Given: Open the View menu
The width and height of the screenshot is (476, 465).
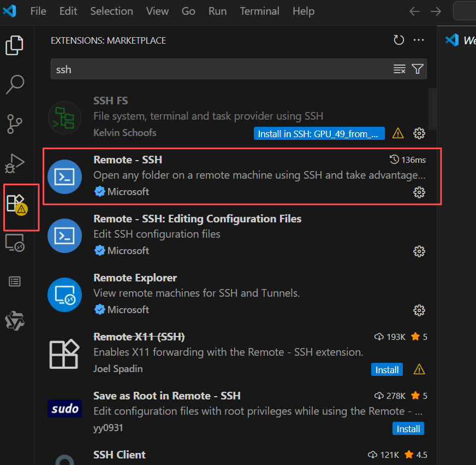Looking at the screenshot, I should pyautogui.click(x=157, y=11).
